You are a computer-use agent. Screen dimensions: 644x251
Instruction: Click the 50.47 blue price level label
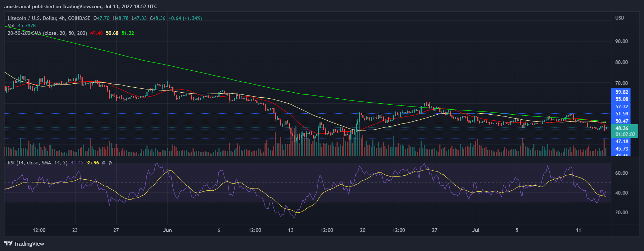click(622, 121)
